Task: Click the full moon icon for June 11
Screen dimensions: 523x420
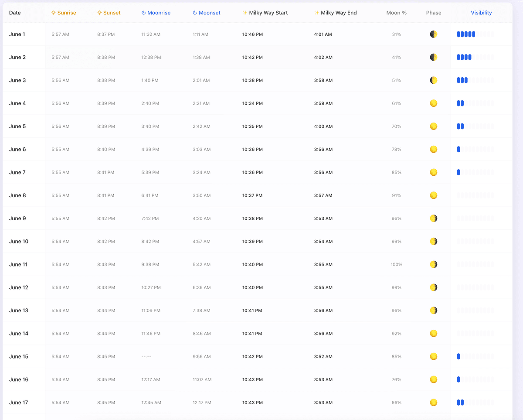Action: click(434, 265)
